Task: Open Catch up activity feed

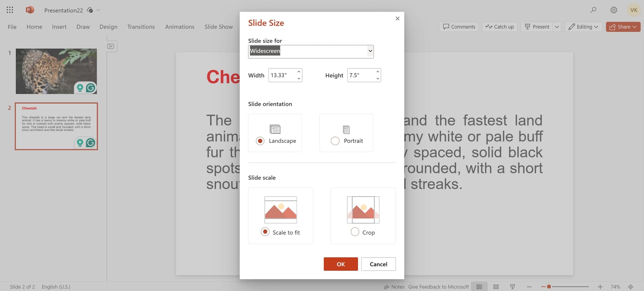Action: 499,27
